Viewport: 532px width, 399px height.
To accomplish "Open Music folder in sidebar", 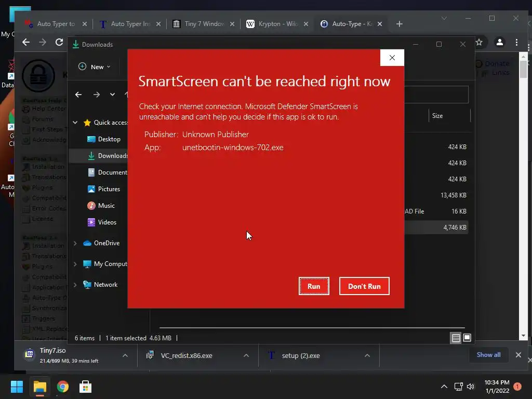I will [x=101, y=206].
